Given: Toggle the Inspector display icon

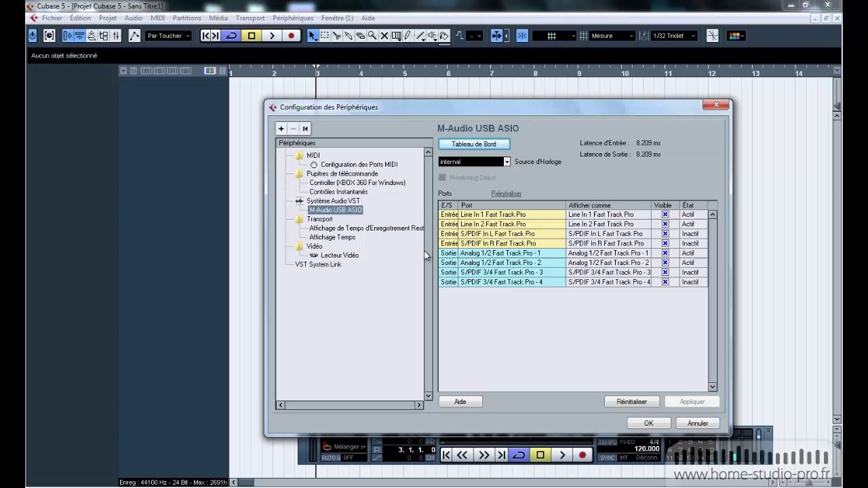Looking at the screenshot, I should coord(68,36).
